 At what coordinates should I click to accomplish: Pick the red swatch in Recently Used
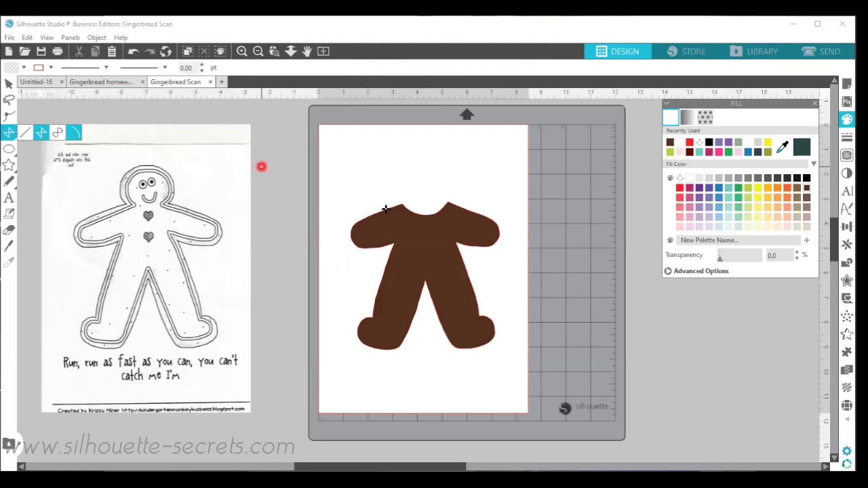point(690,142)
